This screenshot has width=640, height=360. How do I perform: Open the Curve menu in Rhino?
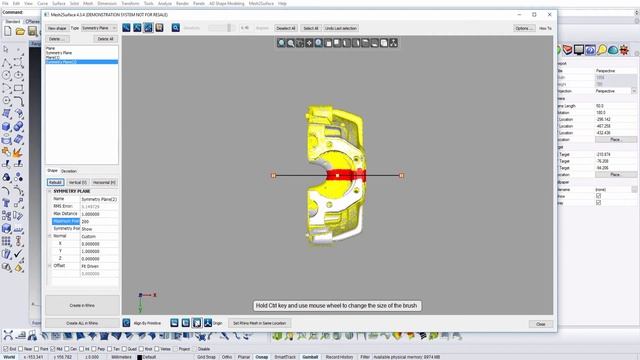[42, 3]
